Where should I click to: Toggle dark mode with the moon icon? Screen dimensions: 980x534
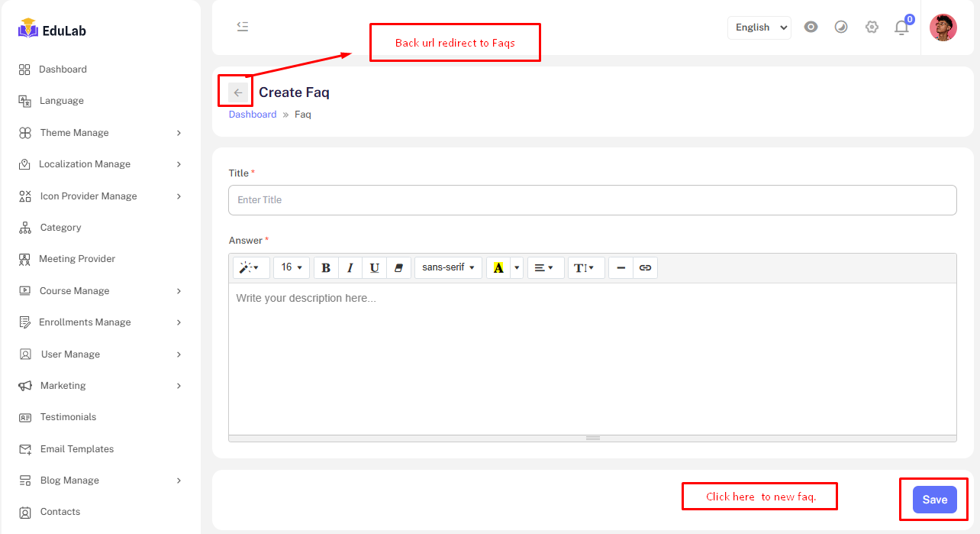click(841, 28)
